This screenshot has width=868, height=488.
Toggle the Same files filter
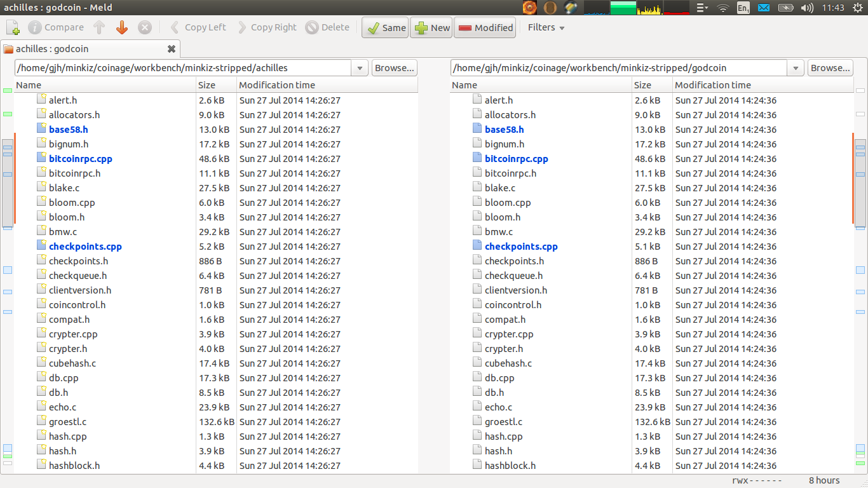(386, 27)
